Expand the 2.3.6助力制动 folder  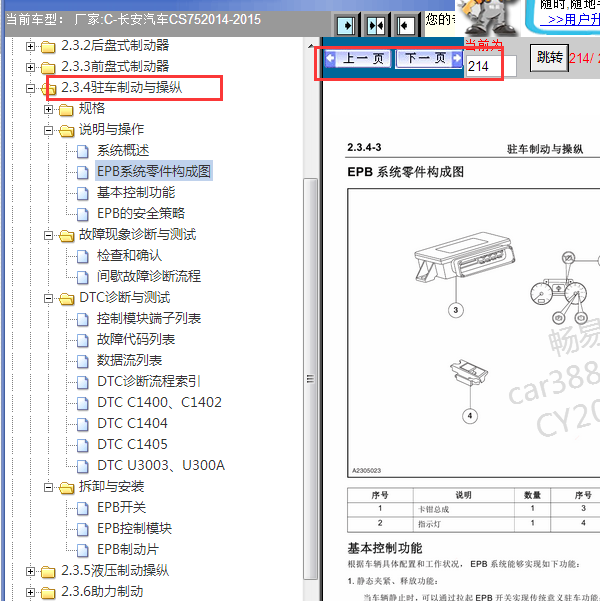click(30, 593)
